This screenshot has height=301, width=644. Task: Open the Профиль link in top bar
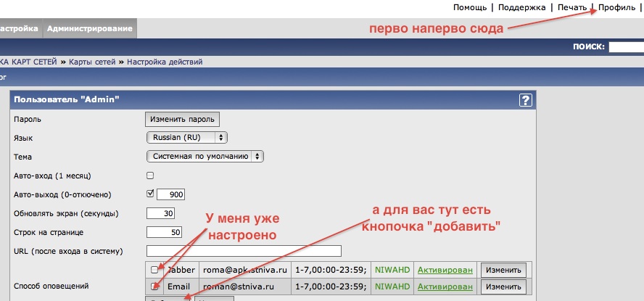coord(617,7)
